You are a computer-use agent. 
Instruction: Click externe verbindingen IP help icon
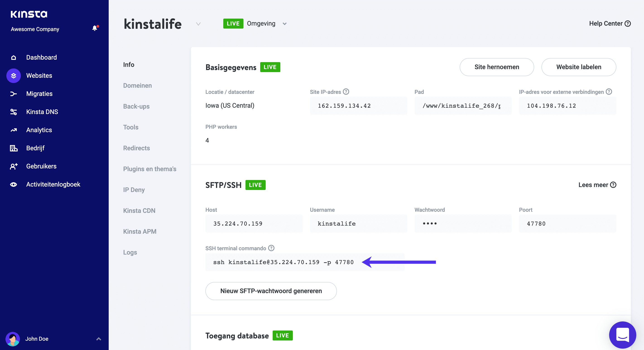tap(609, 92)
